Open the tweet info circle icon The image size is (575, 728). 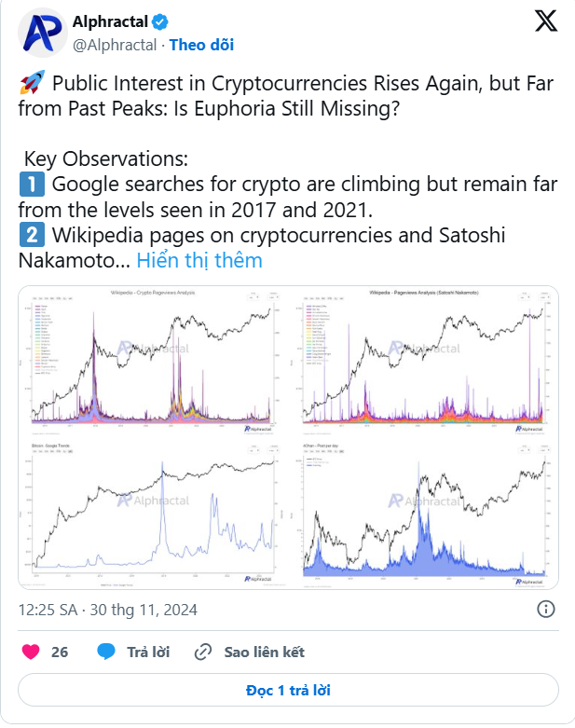[x=546, y=609]
